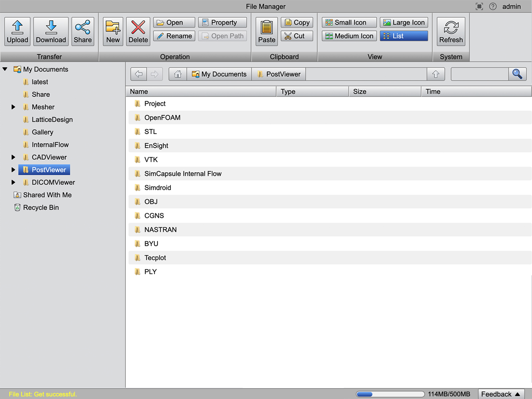The image size is (532, 399).
Task: Select the OpenFOAM folder row
Action: tap(330, 118)
